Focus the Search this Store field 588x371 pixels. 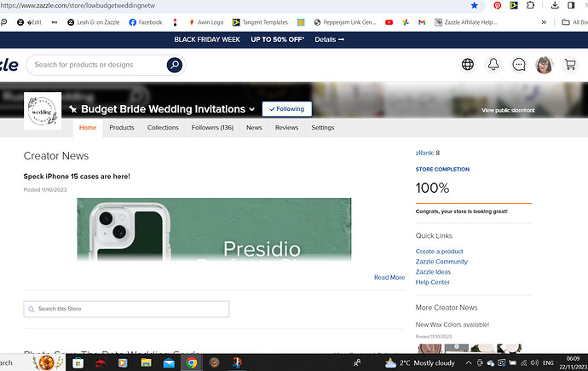point(126,309)
